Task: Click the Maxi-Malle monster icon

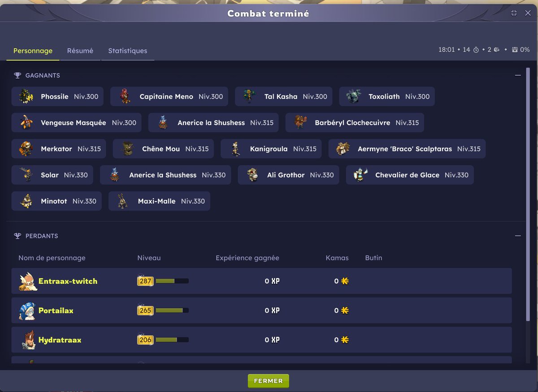Action: pos(123,201)
